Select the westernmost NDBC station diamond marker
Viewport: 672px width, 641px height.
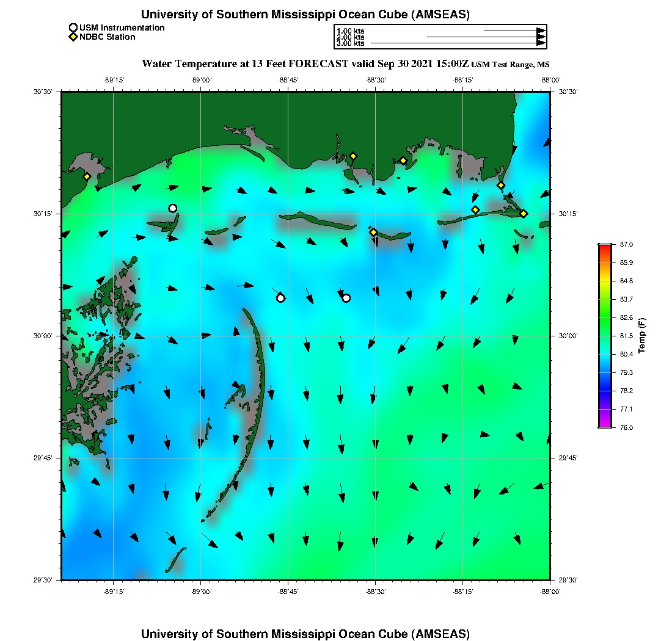(87, 176)
